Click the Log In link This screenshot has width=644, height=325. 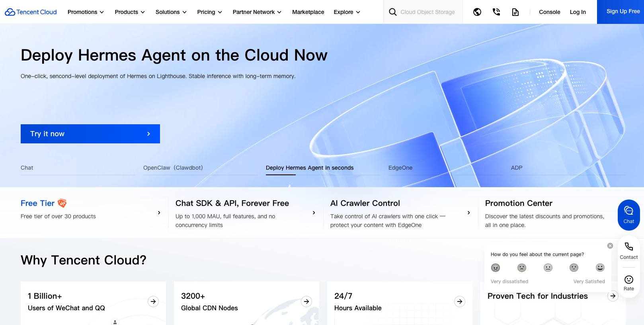pyautogui.click(x=578, y=12)
